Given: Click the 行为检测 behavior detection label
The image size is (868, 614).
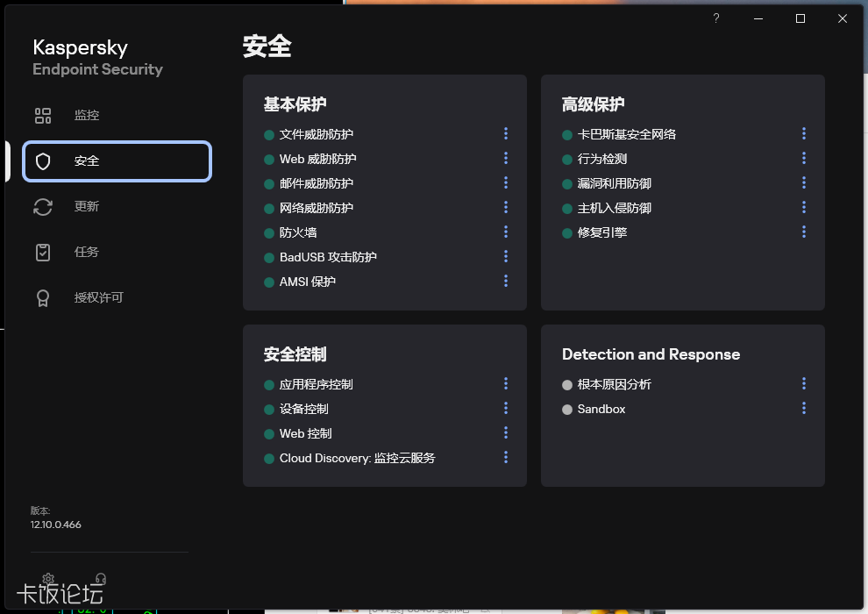Looking at the screenshot, I should tap(602, 160).
